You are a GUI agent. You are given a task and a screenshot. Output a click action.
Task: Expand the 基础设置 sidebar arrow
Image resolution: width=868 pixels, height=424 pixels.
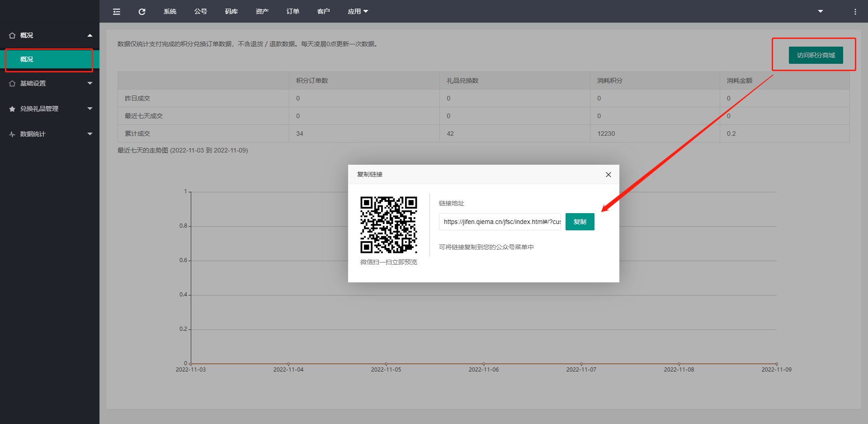pyautogui.click(x=90, y=83)
